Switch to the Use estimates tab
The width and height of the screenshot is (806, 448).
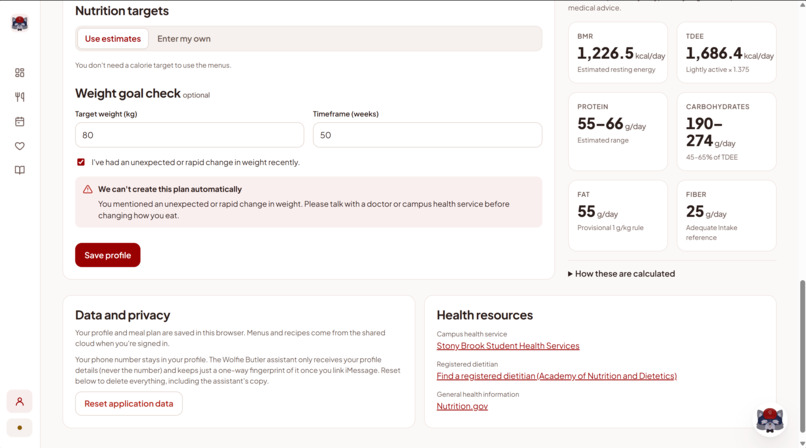113,39
